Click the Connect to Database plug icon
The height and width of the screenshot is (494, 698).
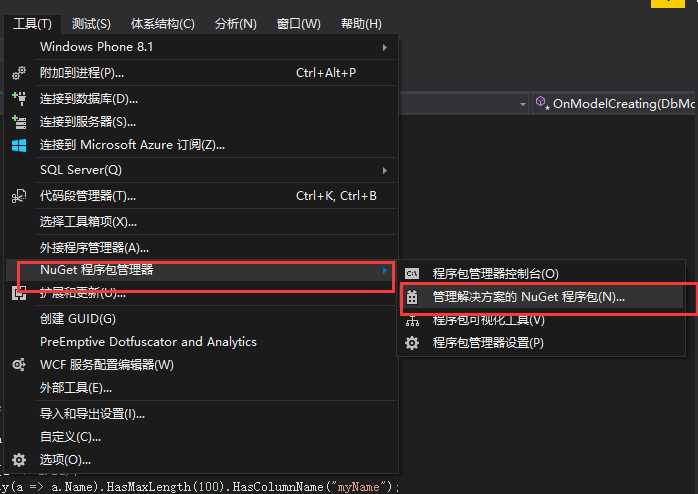pos(19,98)
